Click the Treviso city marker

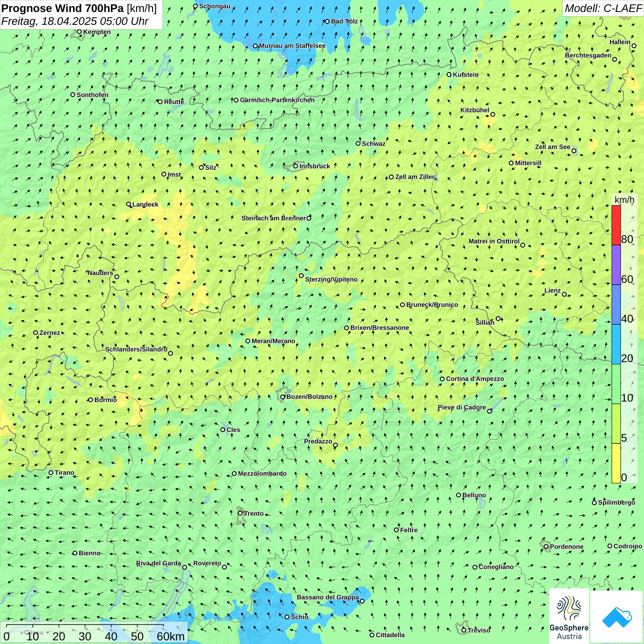(464, 630)
